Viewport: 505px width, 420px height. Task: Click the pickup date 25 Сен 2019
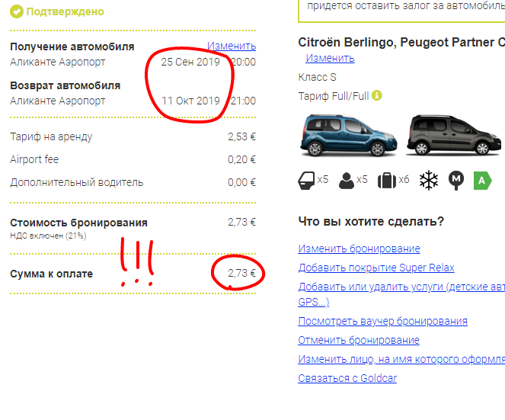pos(190,62)
